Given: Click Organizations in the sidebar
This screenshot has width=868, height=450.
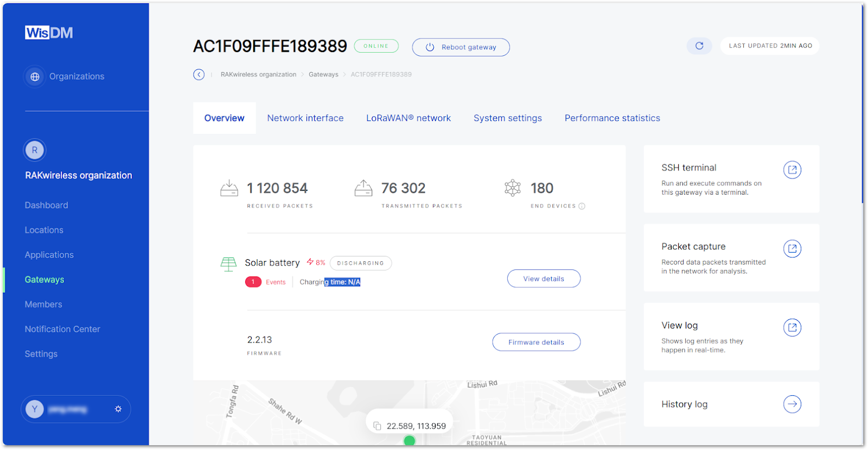Looking at the screenshot, I should [x=77, y=76].
